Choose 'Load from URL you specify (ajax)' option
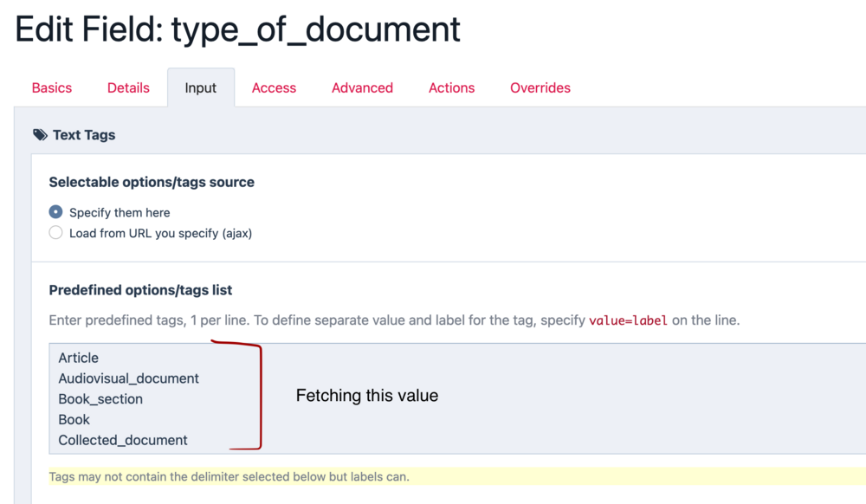This screenshot has width=866, height=504. 56,233
